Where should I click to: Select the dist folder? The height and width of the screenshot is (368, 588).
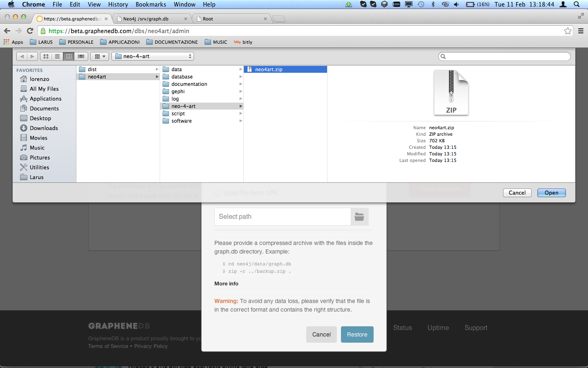coord(118,70)
